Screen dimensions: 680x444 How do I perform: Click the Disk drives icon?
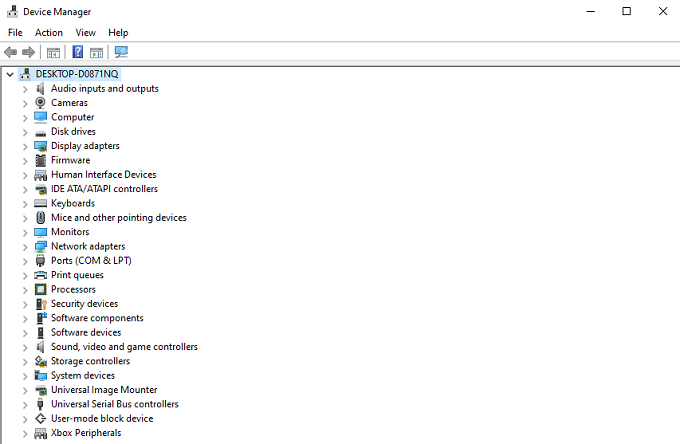[x=40, y=132]
